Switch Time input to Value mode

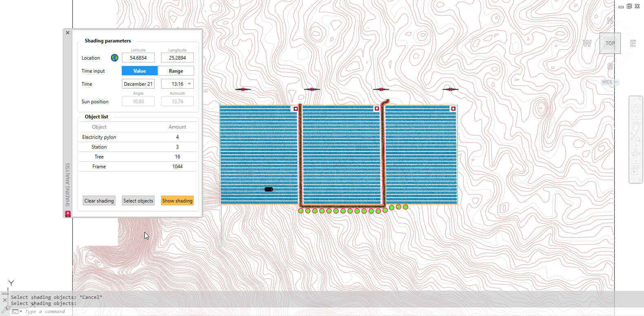[x=139, y=71]
